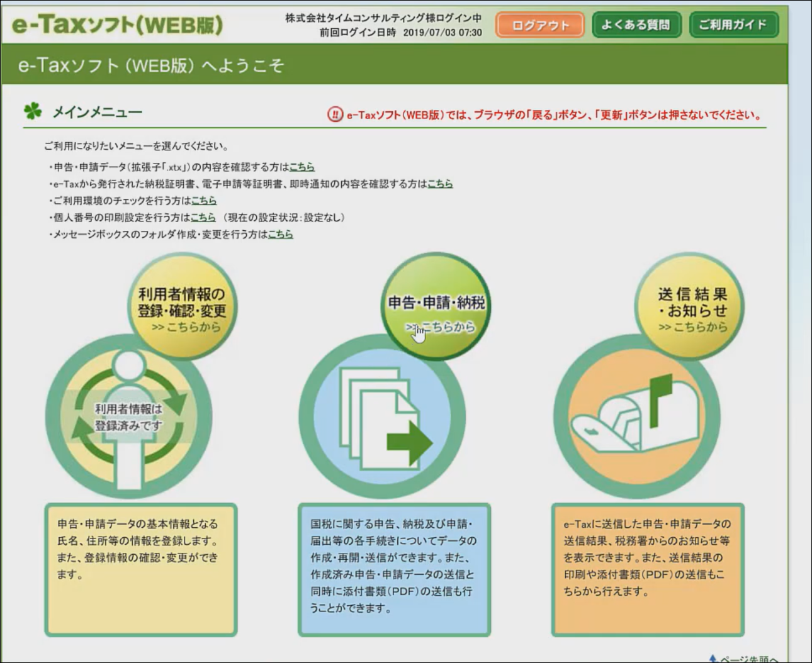Viewport: 812px width, 663px height.
Task: Click 前回ログイン日時 2019/07/03 07:30 text
Action: [401, 33]
